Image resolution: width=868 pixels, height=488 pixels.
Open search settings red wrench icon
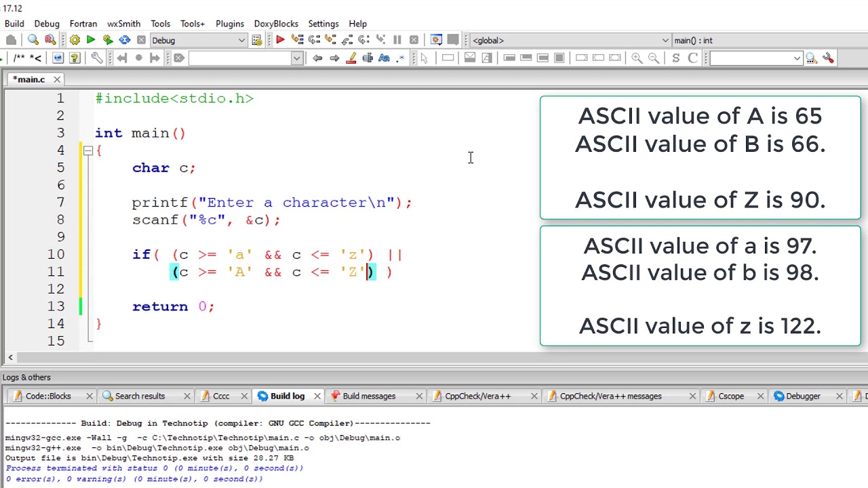click(x=828, y=58)
